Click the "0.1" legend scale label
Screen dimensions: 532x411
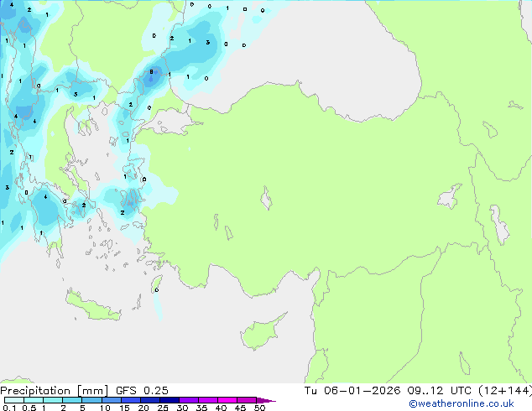click(x=9, y=408)
